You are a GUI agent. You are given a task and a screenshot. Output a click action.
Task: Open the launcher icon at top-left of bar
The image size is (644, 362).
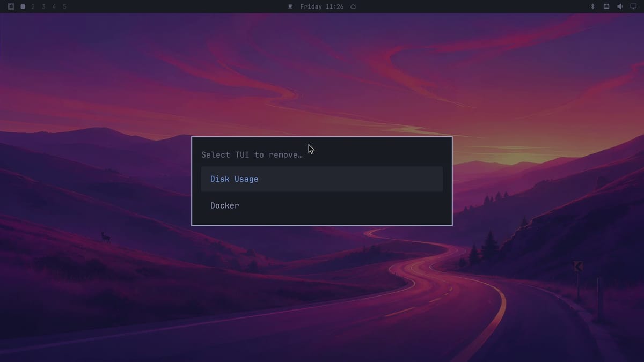(x=11, y=6)
